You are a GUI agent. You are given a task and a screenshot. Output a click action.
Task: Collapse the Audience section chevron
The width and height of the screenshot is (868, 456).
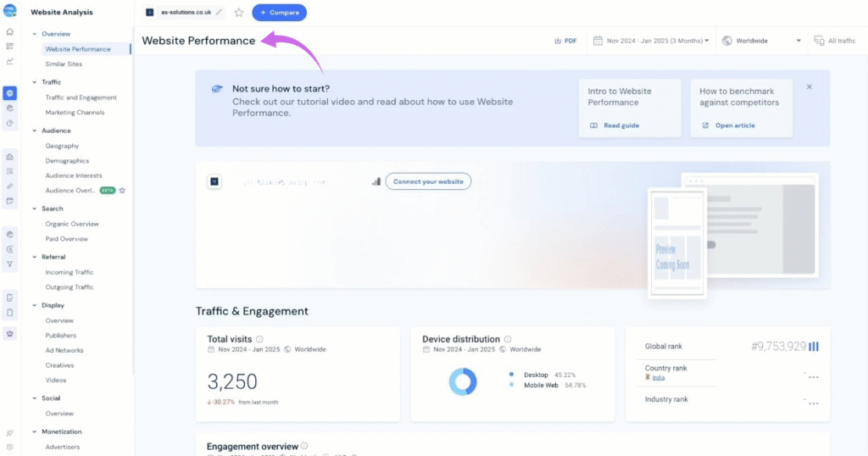pyautogui.click(x=35, y=131)
